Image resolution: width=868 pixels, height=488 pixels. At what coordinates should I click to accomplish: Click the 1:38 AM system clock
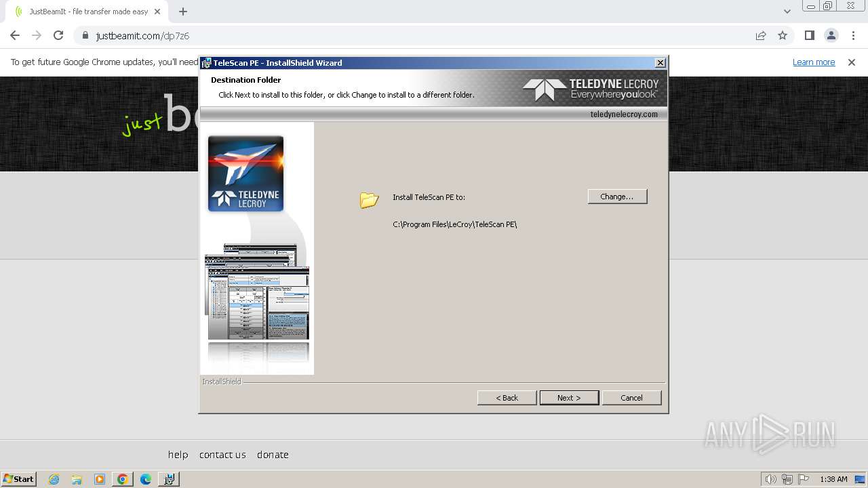[833, 479]
